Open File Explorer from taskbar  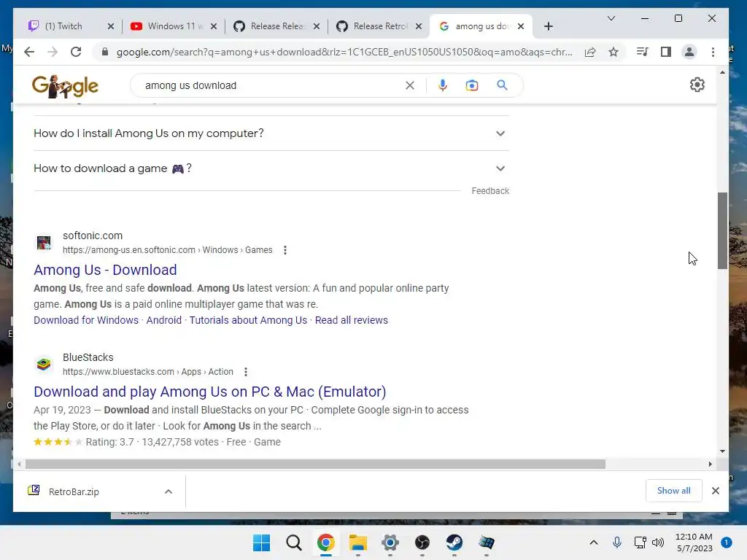pyautogui.click(x=357, y=542)
